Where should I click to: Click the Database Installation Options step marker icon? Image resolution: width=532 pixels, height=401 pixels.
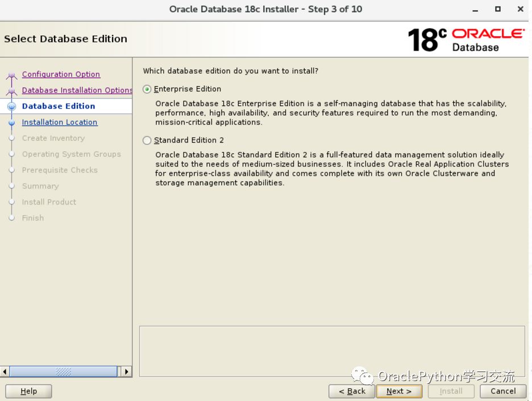pyautogui.click(x=11, y=91)
